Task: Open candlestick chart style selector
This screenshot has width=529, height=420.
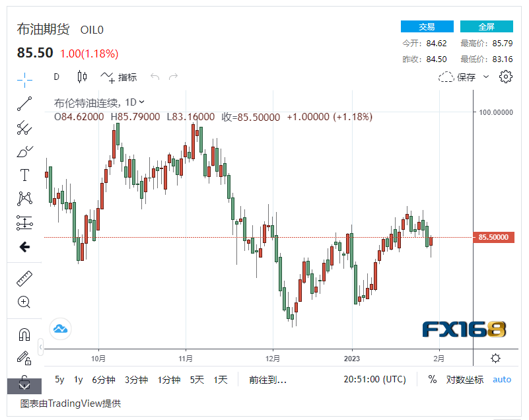Action: tap(82, 77)
